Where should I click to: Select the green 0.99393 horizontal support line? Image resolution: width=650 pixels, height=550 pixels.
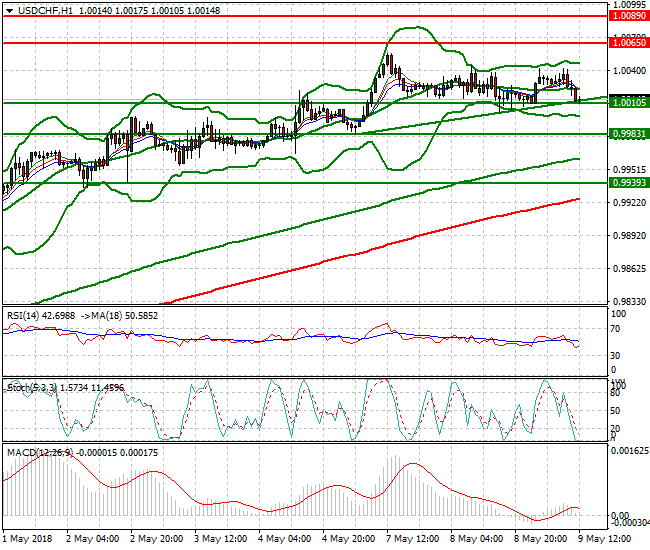306,183
